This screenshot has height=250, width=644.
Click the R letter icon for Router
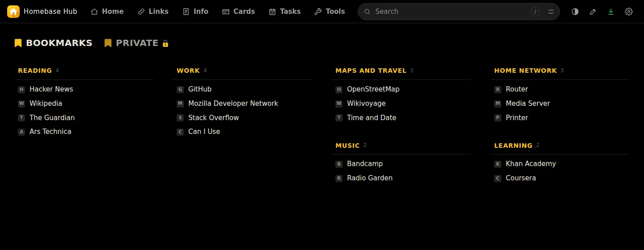click(498, 90)
